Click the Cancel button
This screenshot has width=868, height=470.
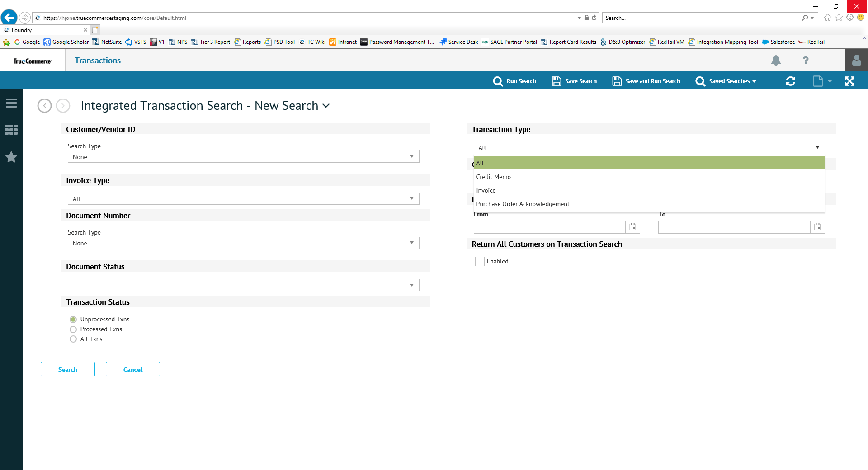[133, 370]
